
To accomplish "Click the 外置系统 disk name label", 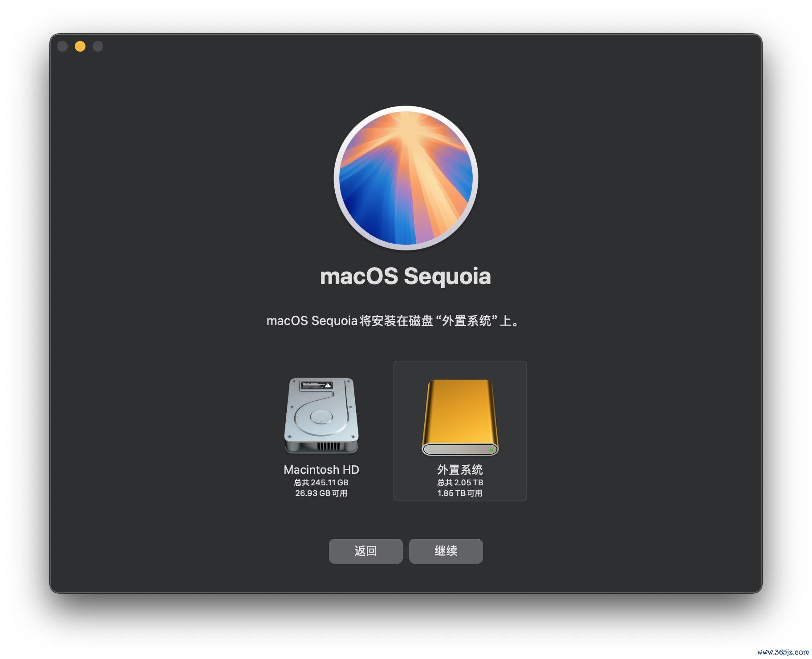I will [x=460, y=469].
